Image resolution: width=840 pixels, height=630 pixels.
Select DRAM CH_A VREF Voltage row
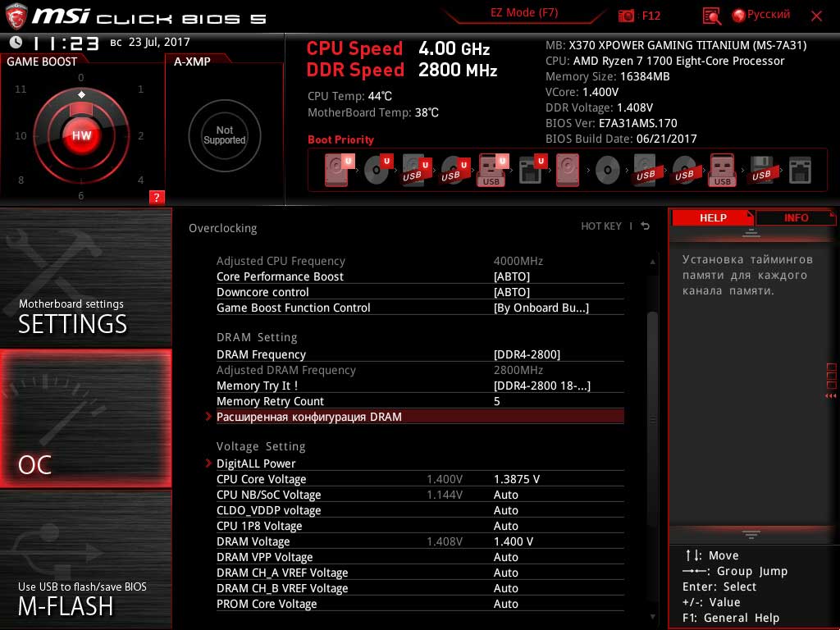(420, 572)
